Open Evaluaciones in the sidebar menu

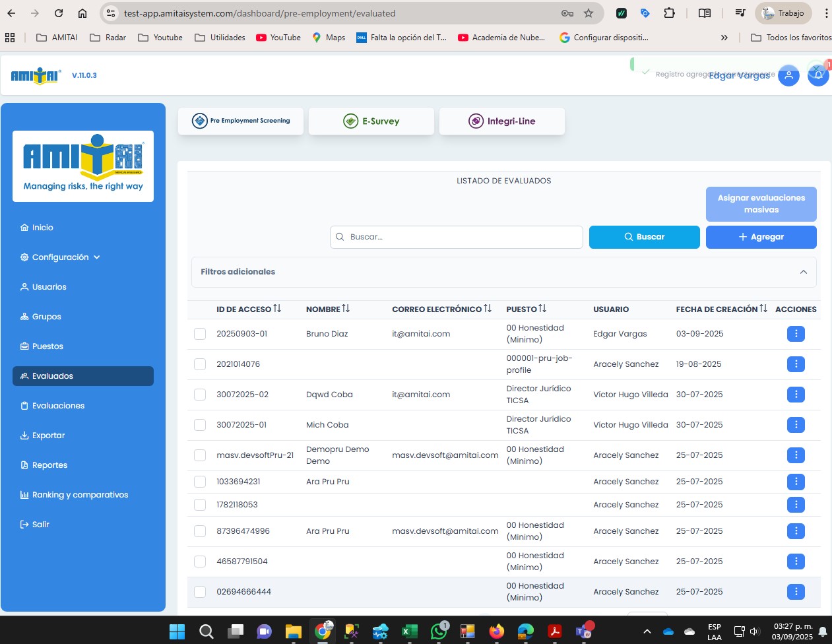coord(58,406)
